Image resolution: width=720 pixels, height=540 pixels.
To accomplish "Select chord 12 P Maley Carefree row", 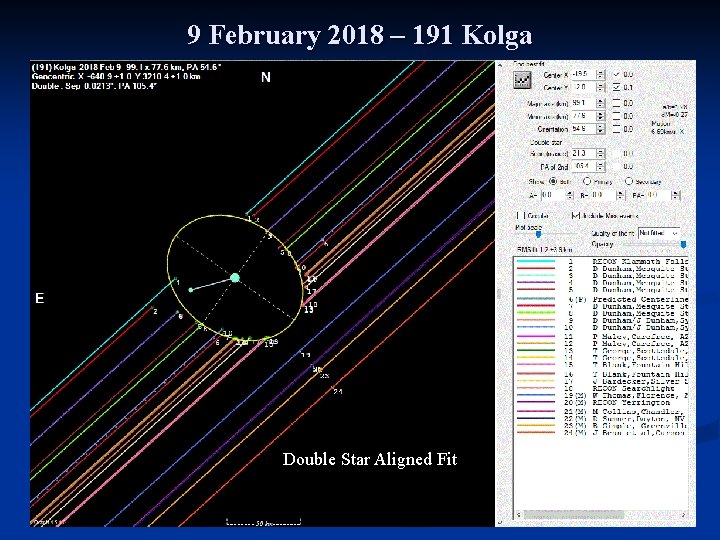I will [601, 343].
